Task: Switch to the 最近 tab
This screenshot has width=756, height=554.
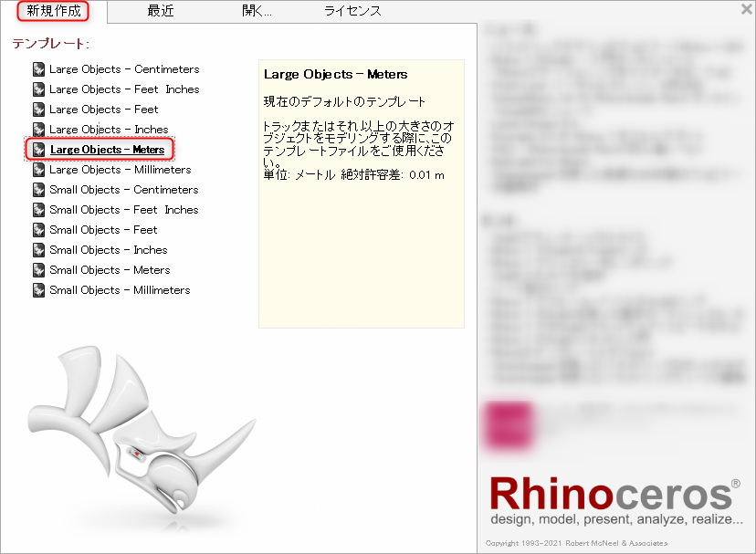Action: (x=160, y=11)
